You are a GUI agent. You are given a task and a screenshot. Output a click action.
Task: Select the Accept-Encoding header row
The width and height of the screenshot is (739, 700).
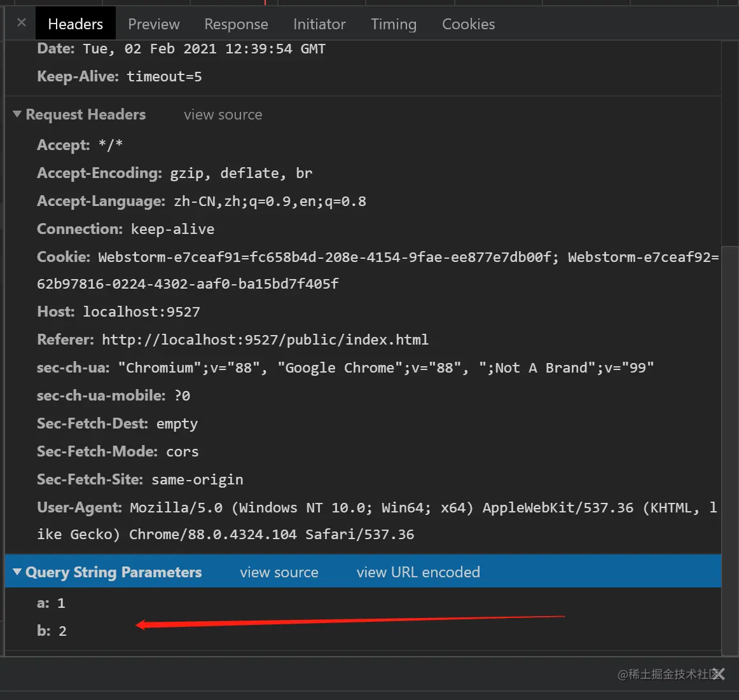click(174, 173)
